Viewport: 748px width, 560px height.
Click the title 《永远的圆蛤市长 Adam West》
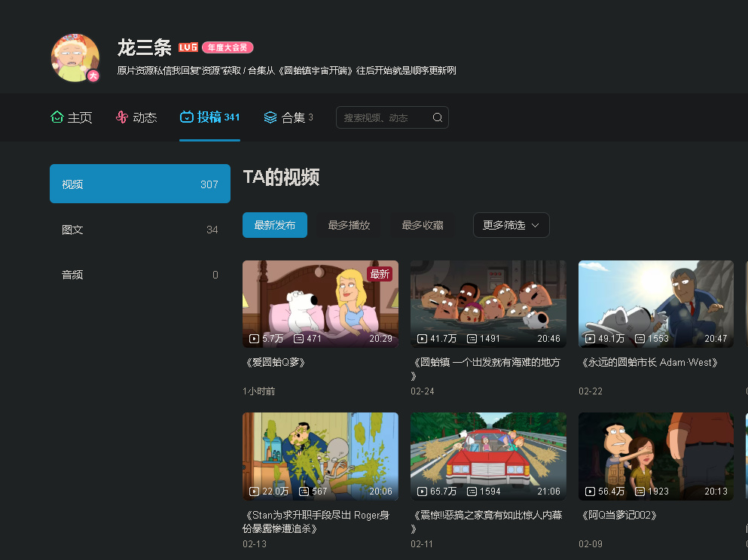tap(650, 362)
